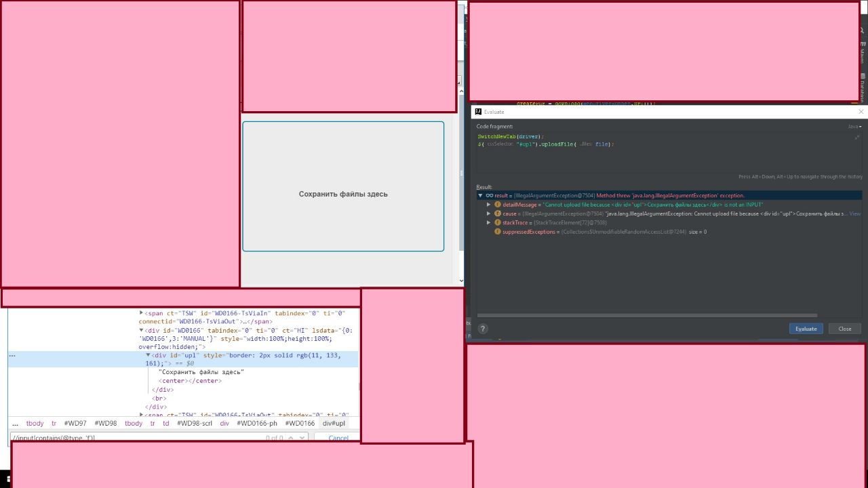Collapse the result exception node
Image resolution: width=868 pixels, height=488 pixels.
click(480, 195)
